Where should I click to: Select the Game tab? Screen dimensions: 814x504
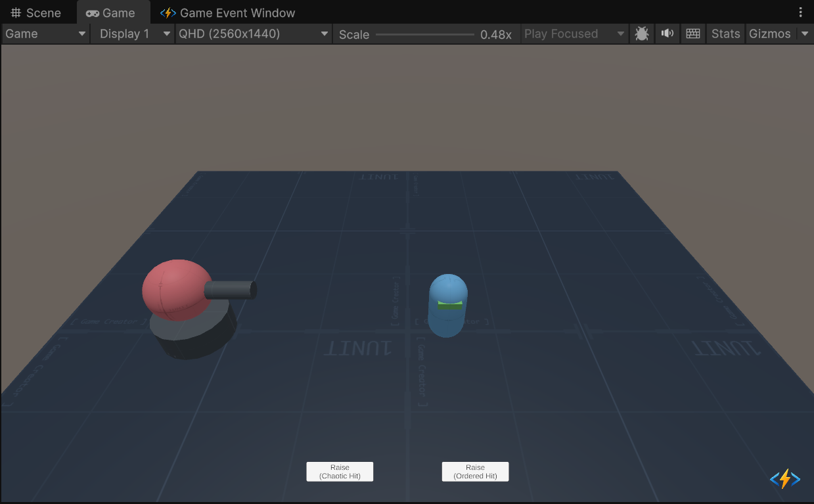click(111, 12)
